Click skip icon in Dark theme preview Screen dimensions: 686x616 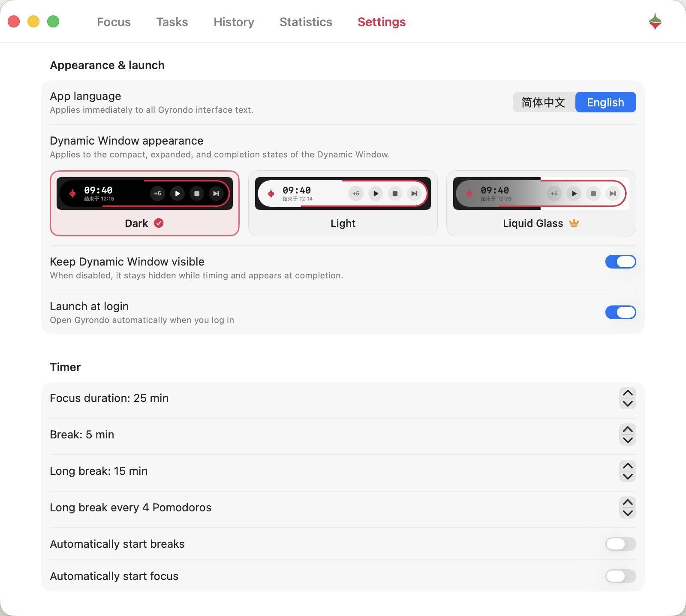pos(216,193)
